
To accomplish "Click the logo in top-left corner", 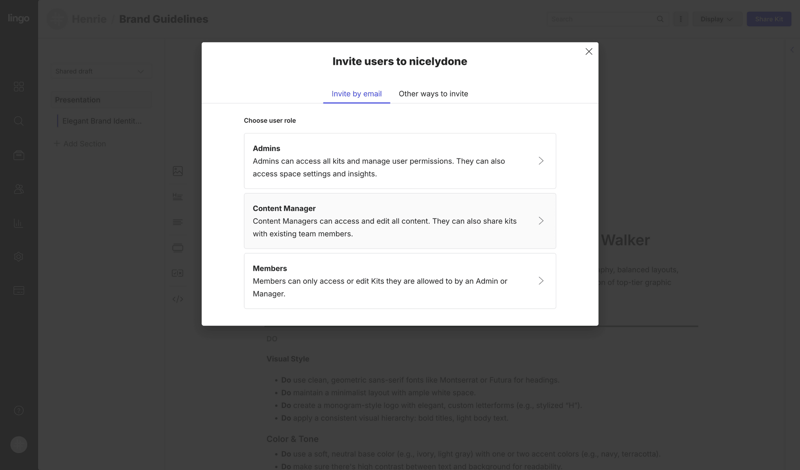I will tap(19, 19).
